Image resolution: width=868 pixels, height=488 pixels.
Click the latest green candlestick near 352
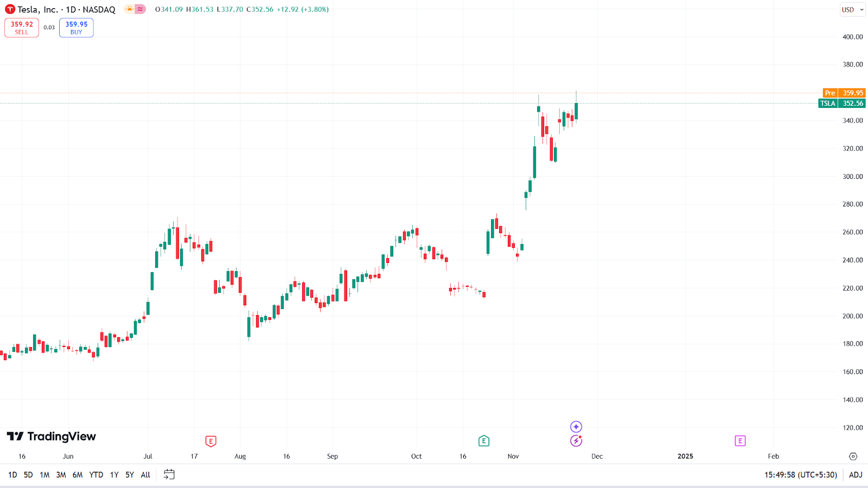[x=576, y=111]
